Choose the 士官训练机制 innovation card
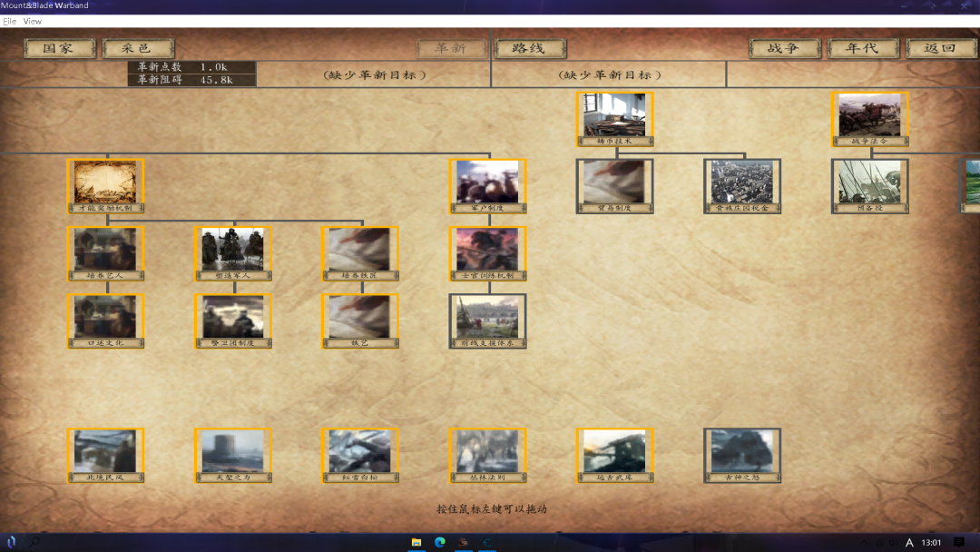 pyautogui.click(x=488, y=254)
